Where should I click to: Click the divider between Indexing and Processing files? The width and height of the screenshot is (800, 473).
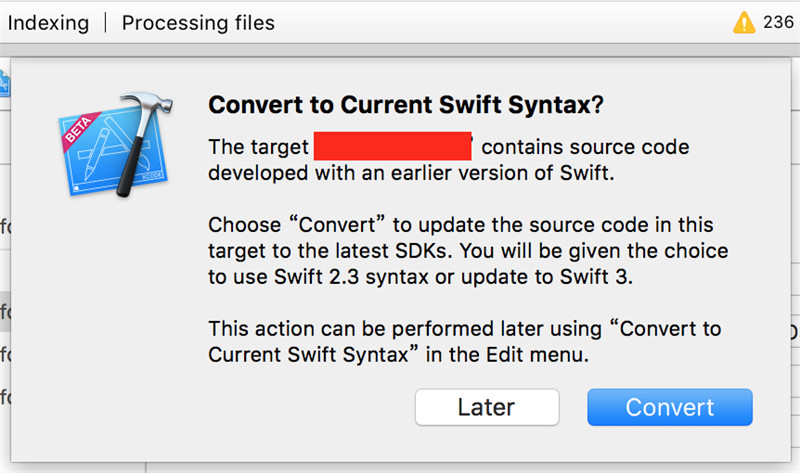(105, 22)
